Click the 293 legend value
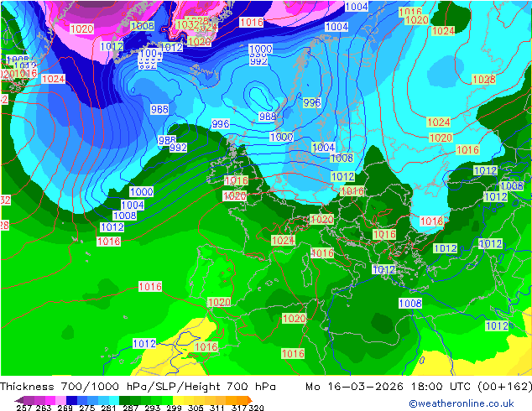The height and width of the screenshot is (411, 532). pyautogui.click(x=152, y=408)
